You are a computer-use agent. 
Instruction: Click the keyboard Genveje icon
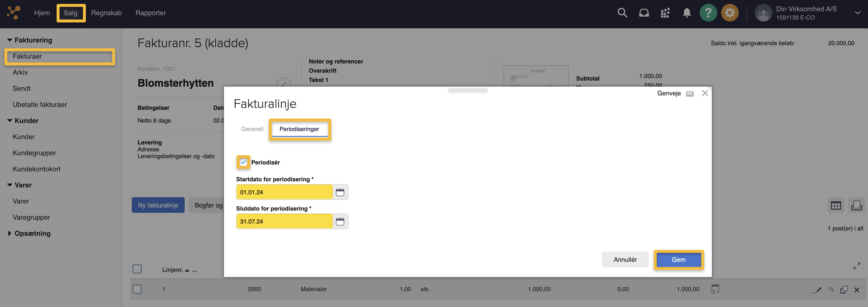tap(690, 94)
